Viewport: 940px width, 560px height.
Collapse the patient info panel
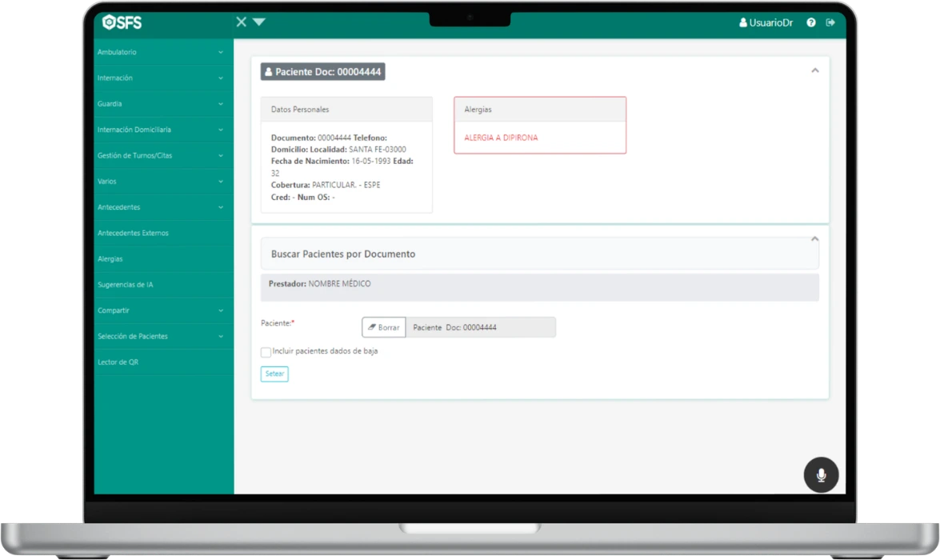(x=814, y=70)
